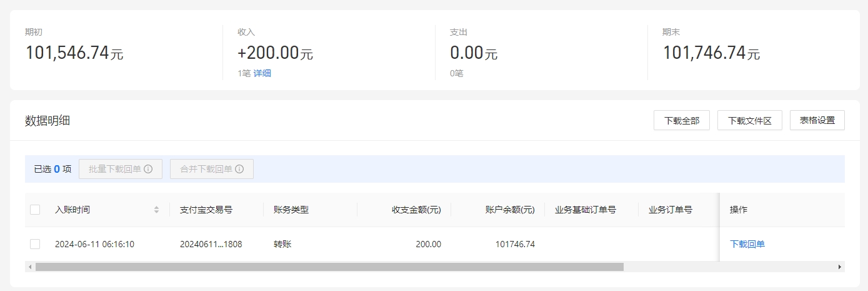This screenshot has width=868, height=291.
Task: Open the 详细 link under 收入
Action: coord(262,73)
